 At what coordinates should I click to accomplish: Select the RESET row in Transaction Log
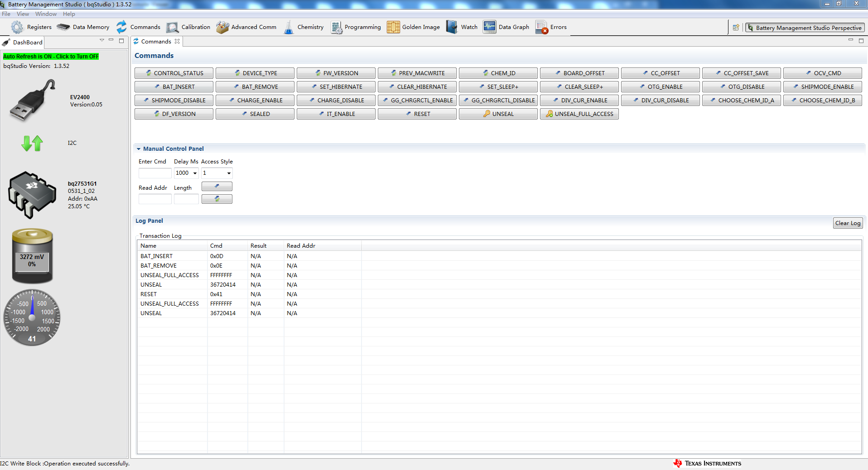click(499, 294)
